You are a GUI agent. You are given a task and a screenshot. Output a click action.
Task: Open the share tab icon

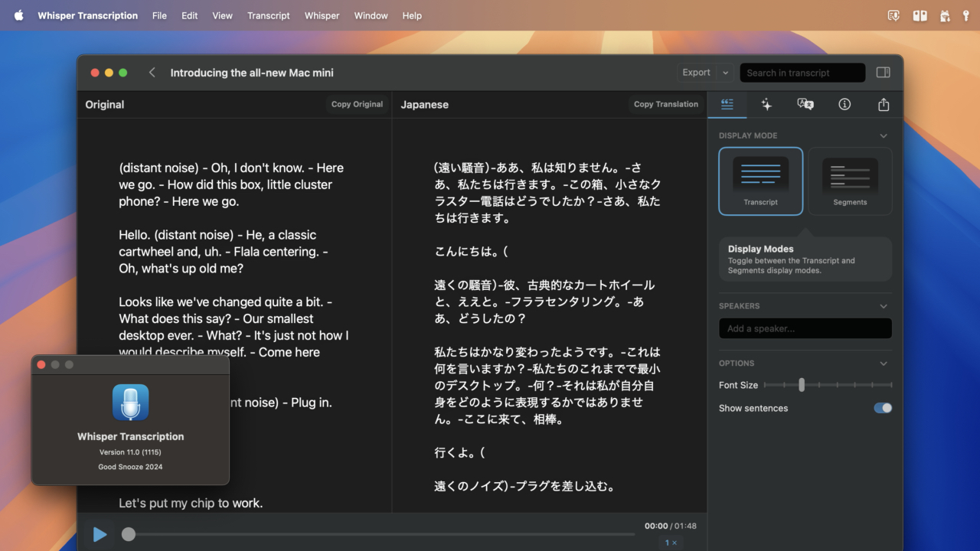pos(884,104)
